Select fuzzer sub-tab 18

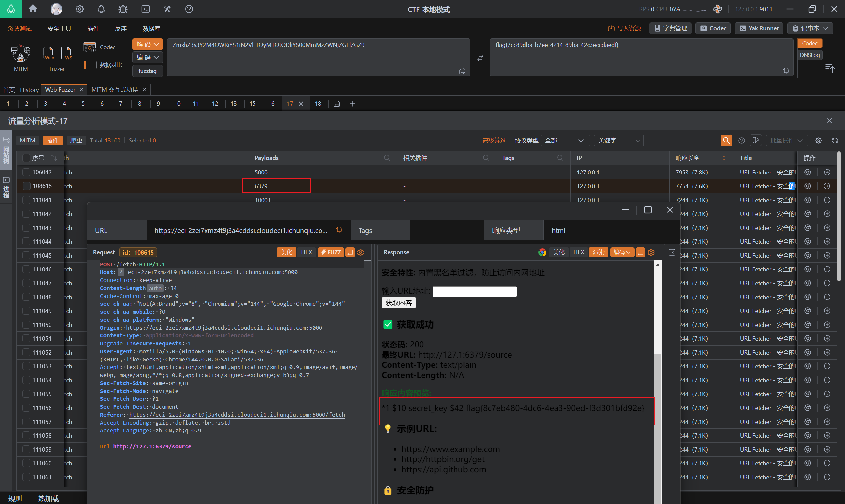[x=318, y=103]
